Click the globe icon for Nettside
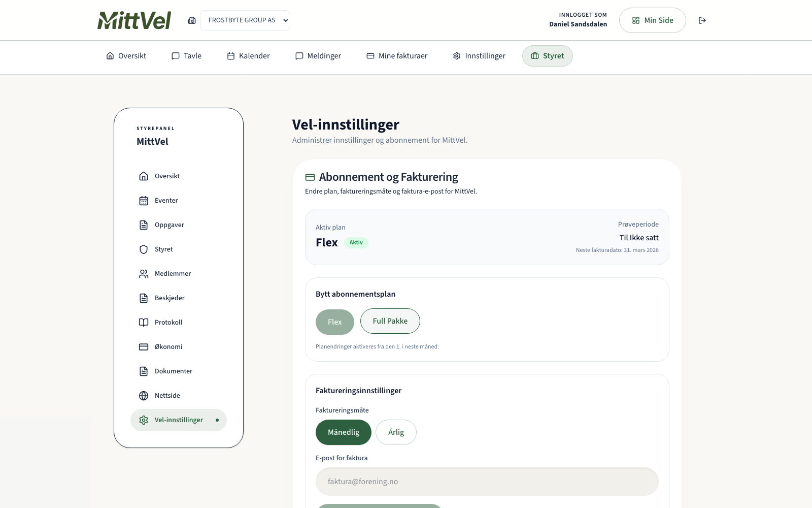Screen dimensions: 812x508 144,396
